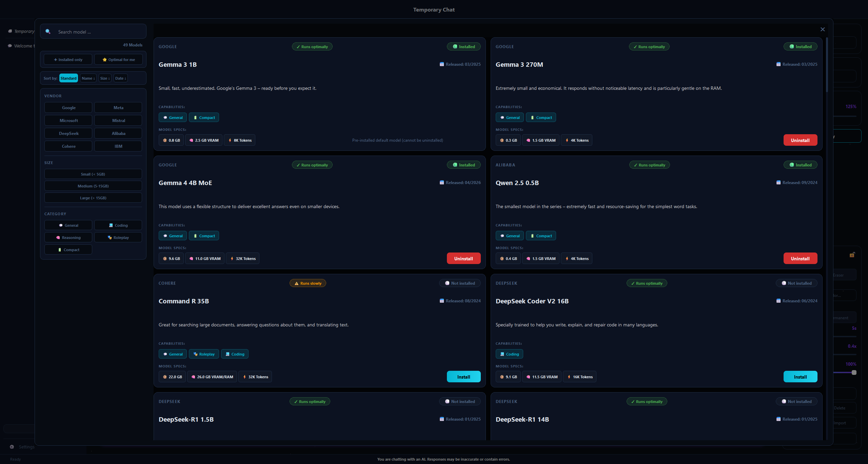The height and width of the screenshot is (464, 868).
Task: Filter by Roleplay category
Action: point(118,237)
